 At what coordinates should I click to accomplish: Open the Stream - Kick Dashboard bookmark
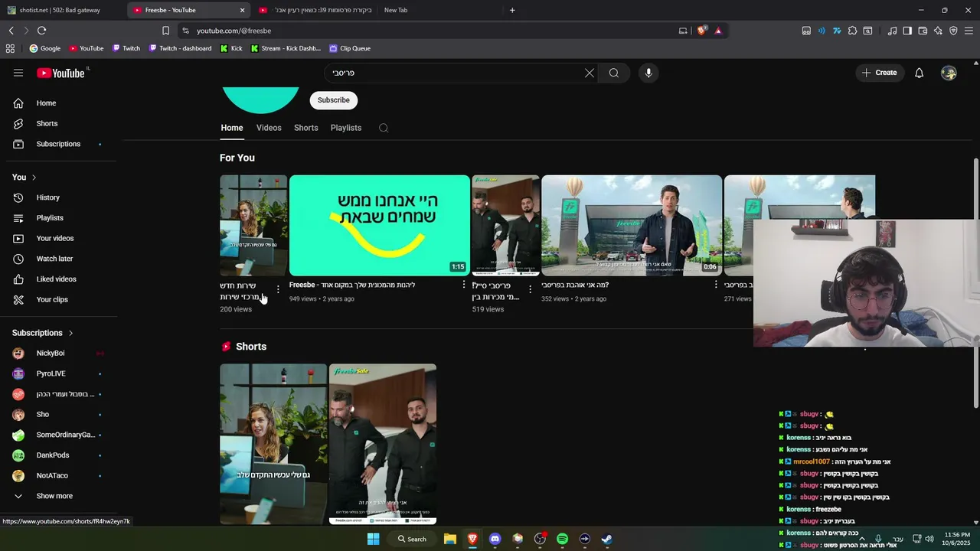[285, 48]
